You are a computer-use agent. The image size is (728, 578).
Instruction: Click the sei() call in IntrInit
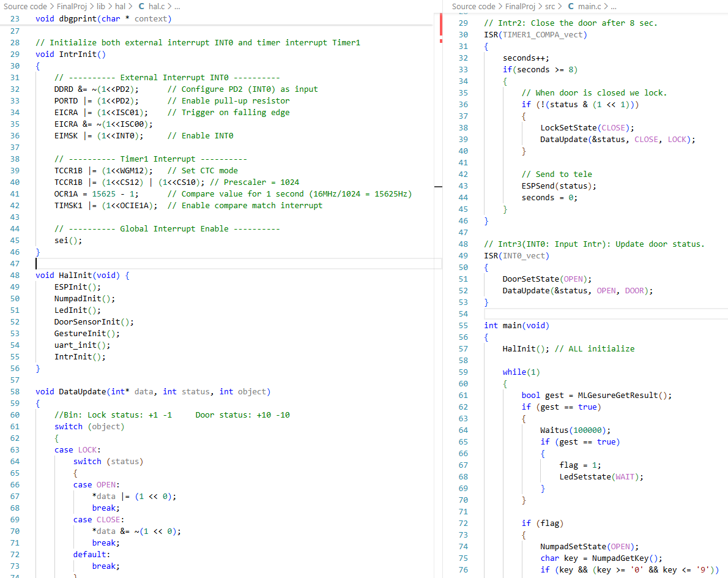coord(68,241)
